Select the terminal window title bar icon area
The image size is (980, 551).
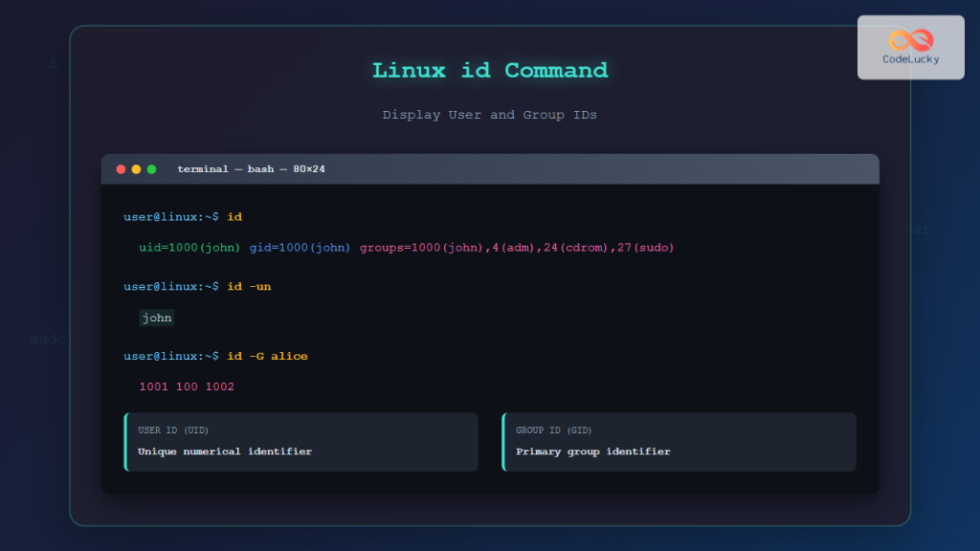coord(137,168)
